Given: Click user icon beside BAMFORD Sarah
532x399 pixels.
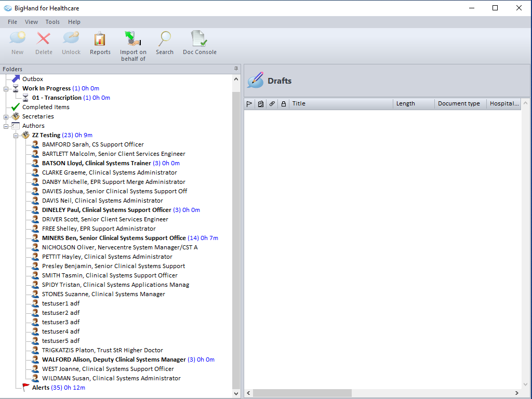Looking at the screenshot, I should (35, 144).
